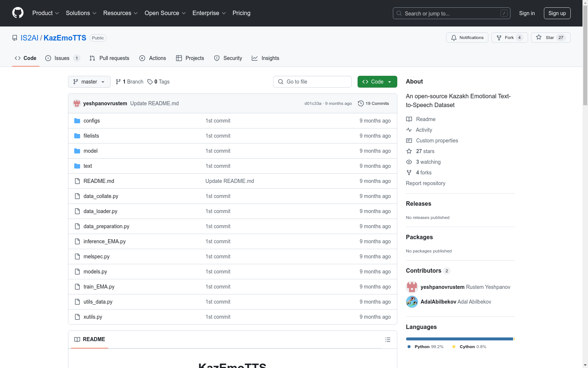Click the Python language bar segment

459,339
